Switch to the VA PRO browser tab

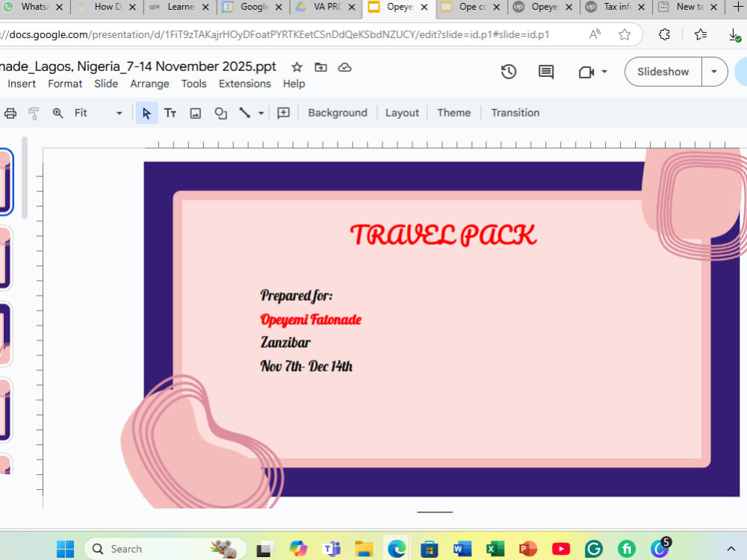coord(326,7)
